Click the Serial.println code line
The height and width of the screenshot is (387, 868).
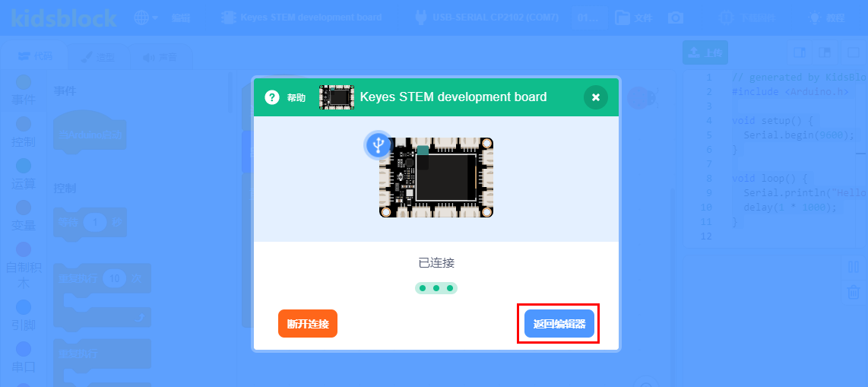point(805,193)
